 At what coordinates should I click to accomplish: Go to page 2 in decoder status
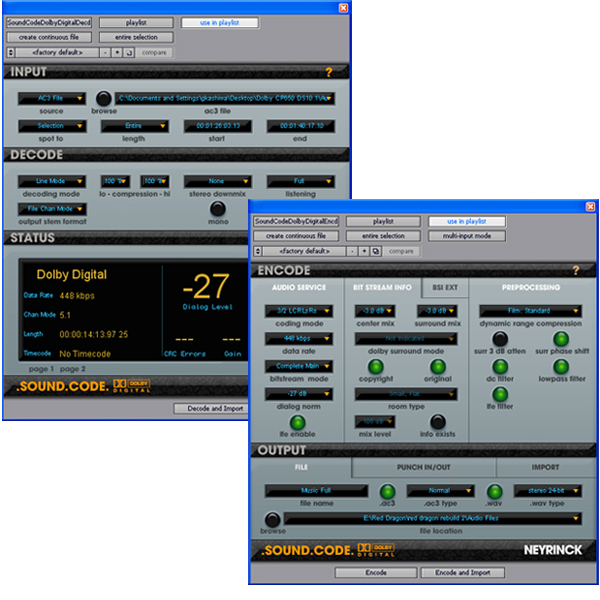[x=72, y=369]
